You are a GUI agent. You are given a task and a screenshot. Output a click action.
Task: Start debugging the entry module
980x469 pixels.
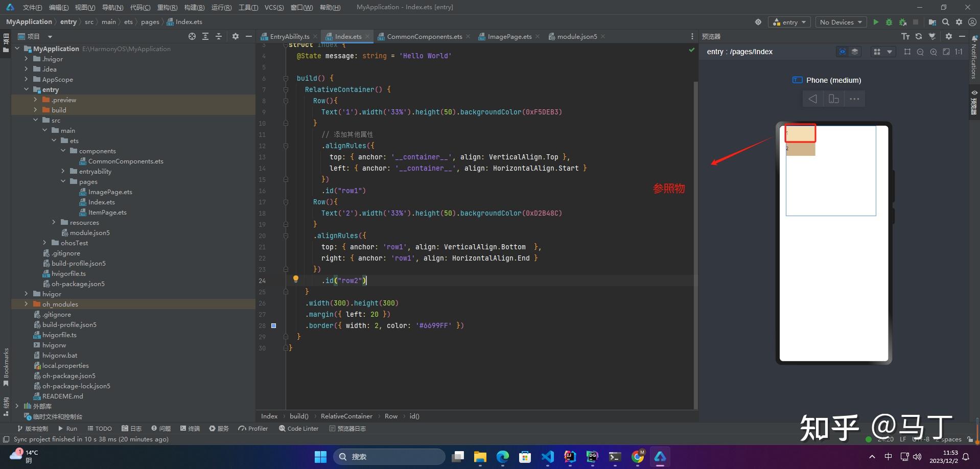pos(889,22)
